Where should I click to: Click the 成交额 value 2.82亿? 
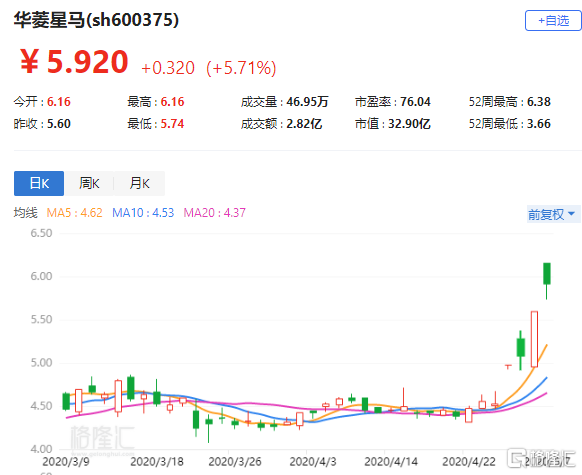(x=304, y=124)
